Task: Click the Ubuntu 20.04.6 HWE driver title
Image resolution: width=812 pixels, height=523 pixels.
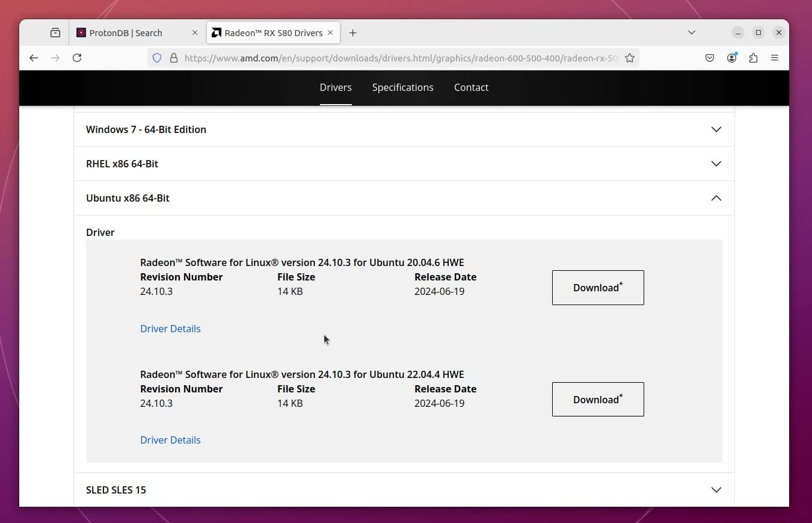Action: pos(302,262)
